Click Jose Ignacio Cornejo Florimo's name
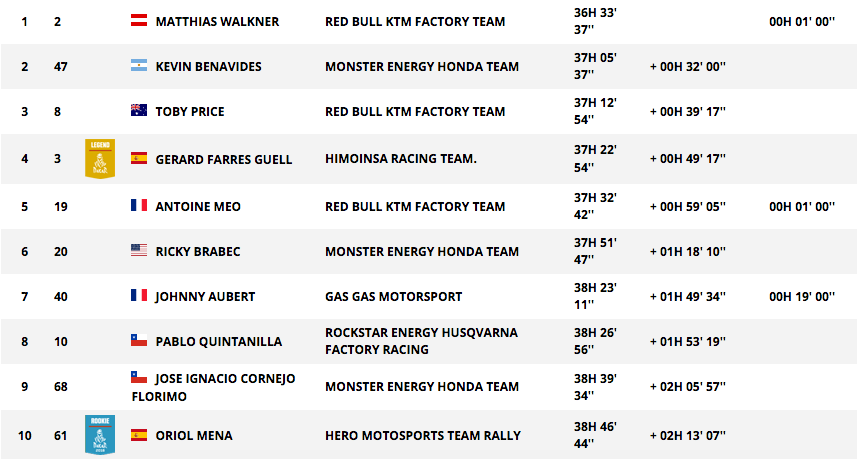Image resolution: width=857 pixels, height=459 pixels. pyautogui.click(x=213, y=387)
